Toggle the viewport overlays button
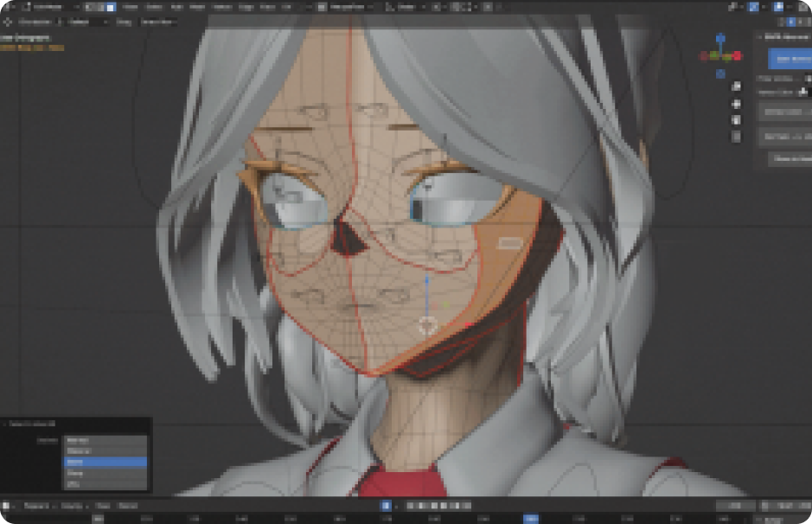This screenshot has width=812, height=524. [778, 7]
